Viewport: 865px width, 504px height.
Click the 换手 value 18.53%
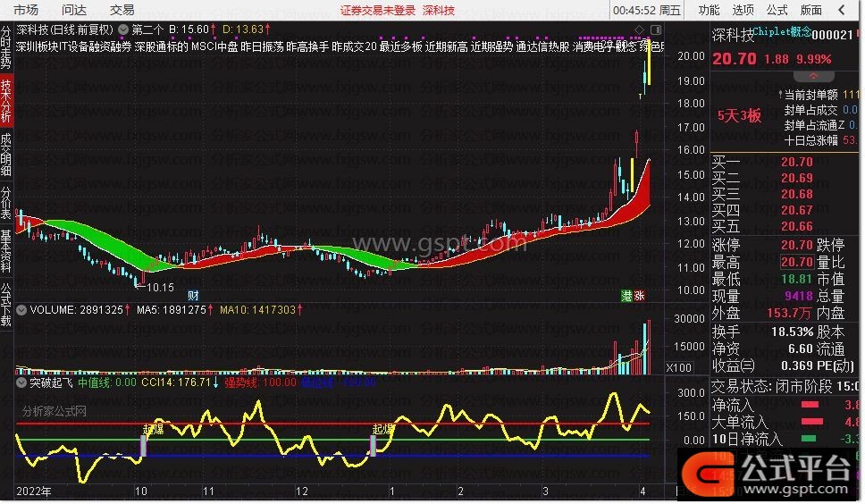[793, 332]
